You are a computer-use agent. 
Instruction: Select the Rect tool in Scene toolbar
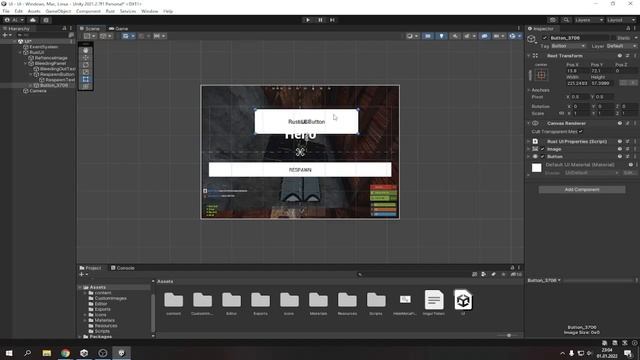pyautogui.click(x=86, y=79)
